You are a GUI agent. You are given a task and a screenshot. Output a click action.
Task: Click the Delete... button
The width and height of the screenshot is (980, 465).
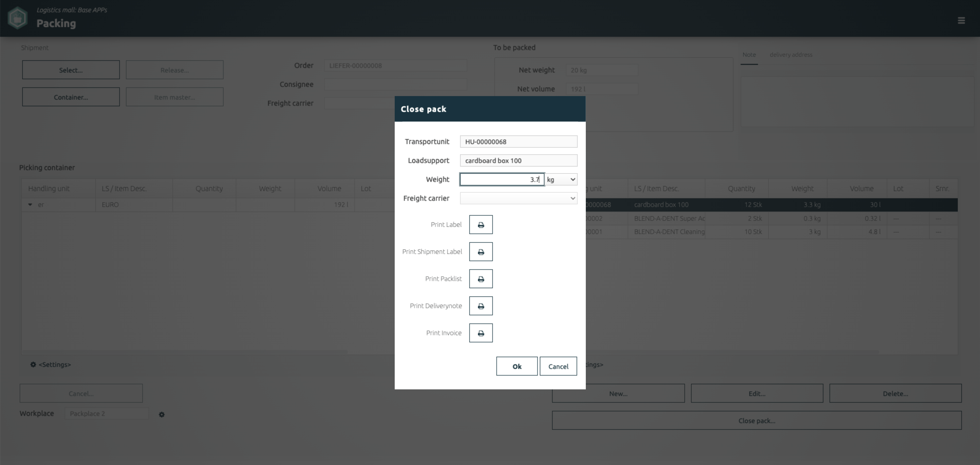click(x=895, y=393)
